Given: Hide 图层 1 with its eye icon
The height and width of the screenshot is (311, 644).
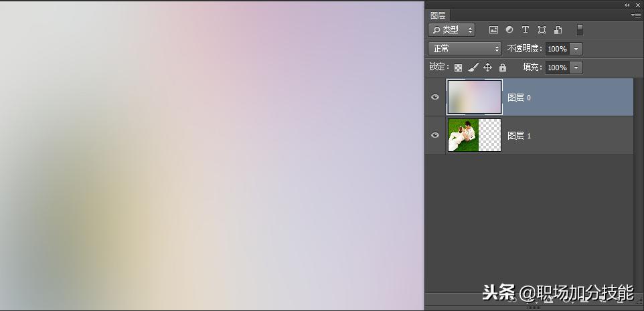Looking at the screenshot, I should click(x=435, y=135).
